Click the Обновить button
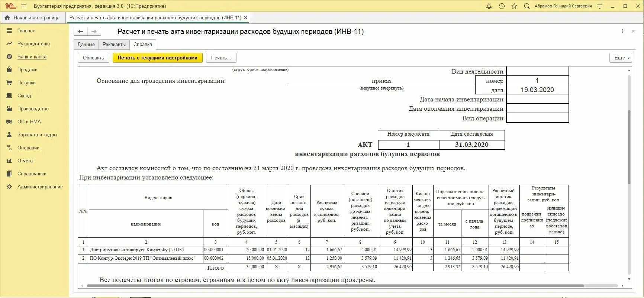Image resolution: width=644 pixels, height=298 pixels. [x=93, y=58]
